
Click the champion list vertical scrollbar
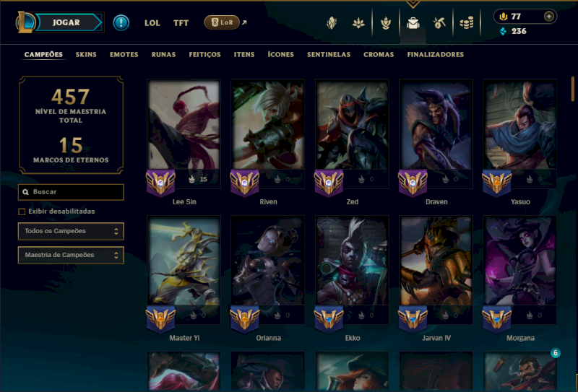pyautogui.click(x=572, y=88)
